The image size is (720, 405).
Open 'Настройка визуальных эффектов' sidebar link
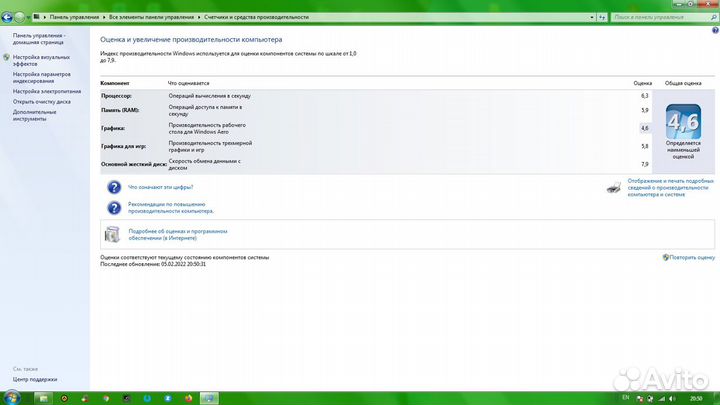pyautogui.click(x=41, y=61)
